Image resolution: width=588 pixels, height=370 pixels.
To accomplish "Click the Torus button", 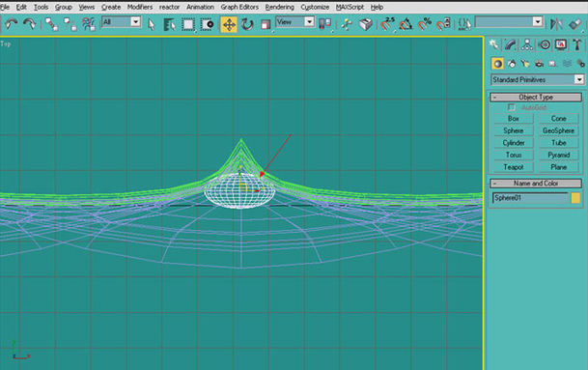I will [514, 155].
